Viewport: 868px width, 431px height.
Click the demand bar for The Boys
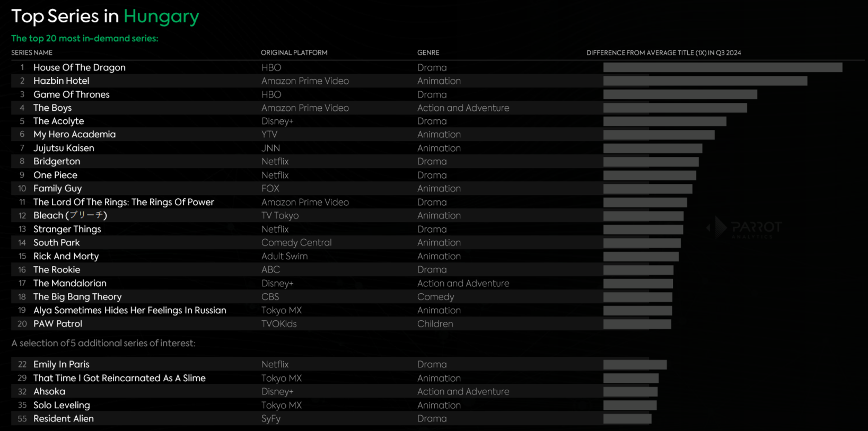point(675,108)
